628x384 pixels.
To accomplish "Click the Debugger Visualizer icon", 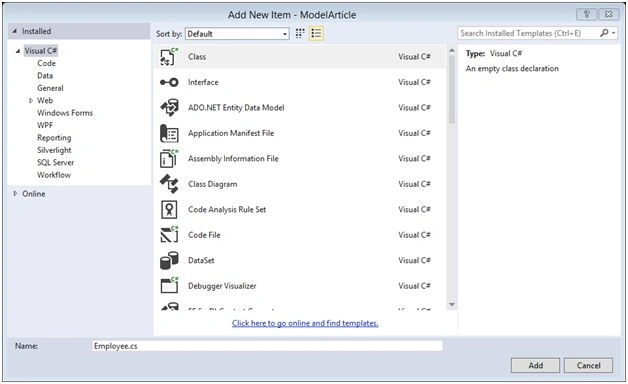I will (169, 286).
